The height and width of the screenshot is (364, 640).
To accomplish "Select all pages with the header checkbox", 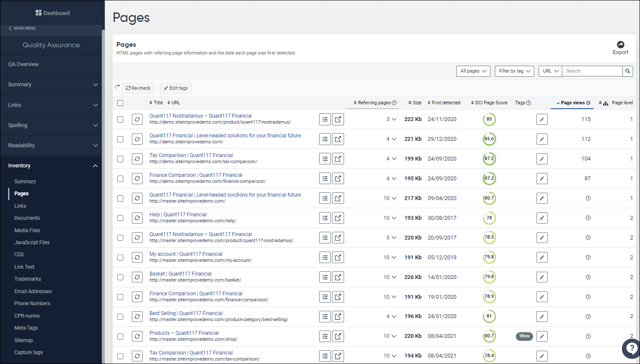I will 120,103.
